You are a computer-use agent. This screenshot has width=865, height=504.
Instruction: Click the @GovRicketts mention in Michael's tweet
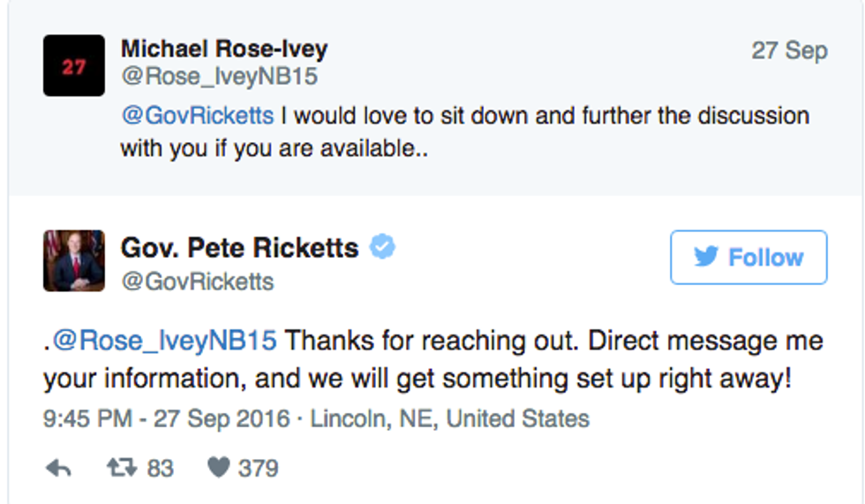pos(196,116)
